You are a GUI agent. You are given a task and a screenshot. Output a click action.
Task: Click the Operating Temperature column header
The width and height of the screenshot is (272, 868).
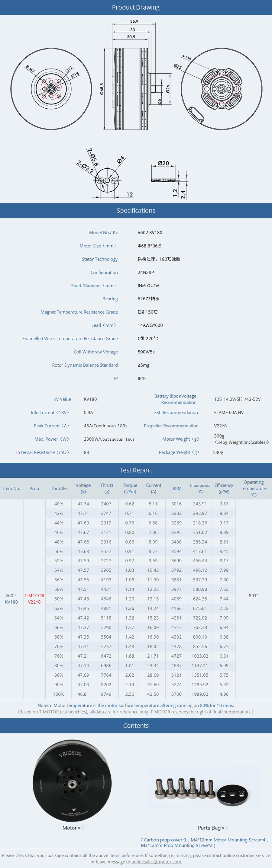click(x=254, y=488)
